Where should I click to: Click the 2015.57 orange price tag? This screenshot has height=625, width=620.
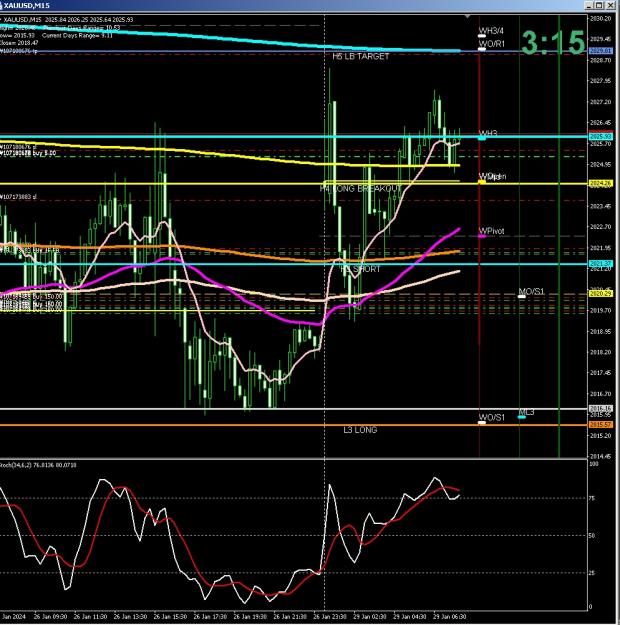600,425
